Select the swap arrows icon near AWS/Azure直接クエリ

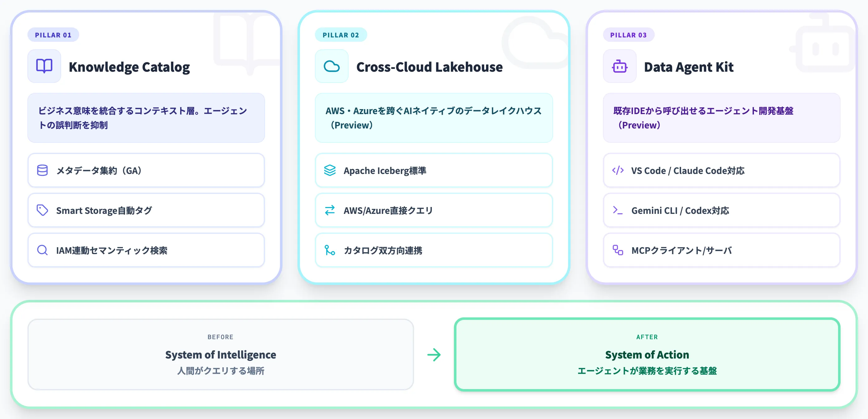coord(330,210)
